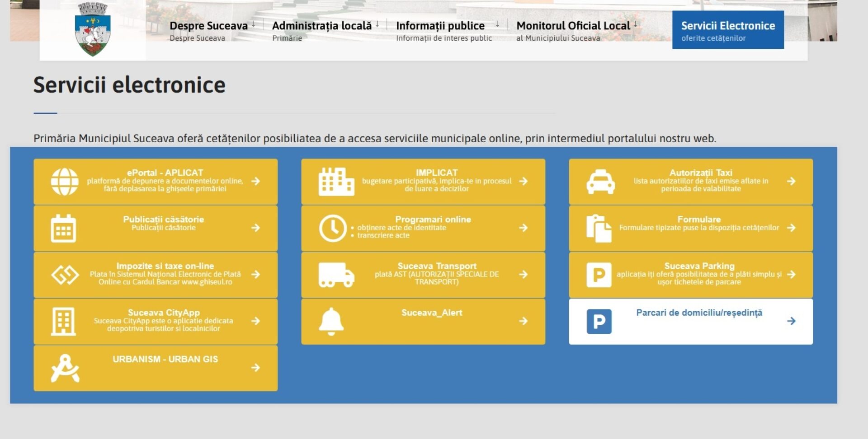This screenshot has height=439, width=868.
Task: Click the Suceava coat of arms logo
Action: (93, 29)
